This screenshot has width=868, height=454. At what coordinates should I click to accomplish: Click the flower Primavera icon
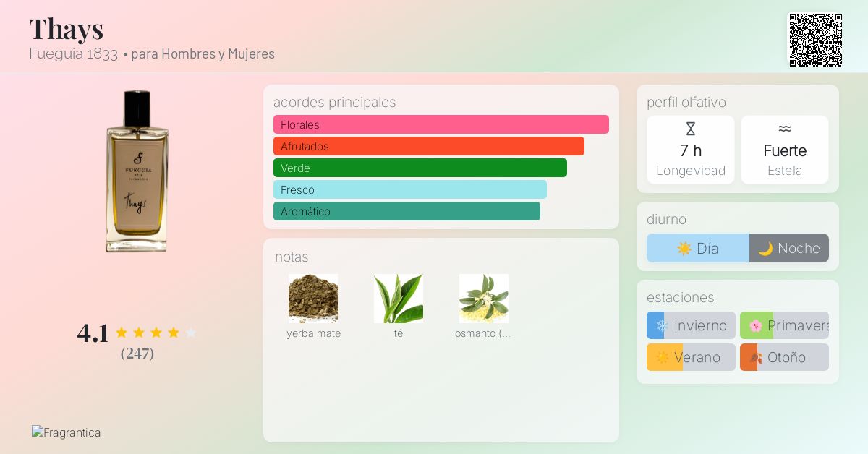click(x=756, y=326)
